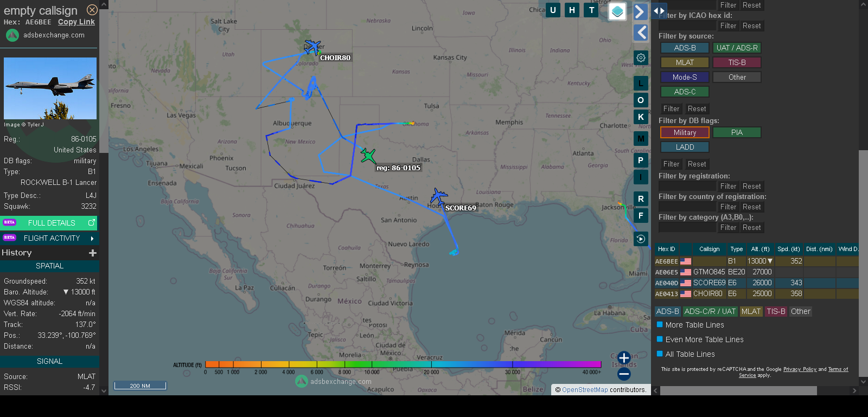Click the left chevron arrow button

(641, 33)
